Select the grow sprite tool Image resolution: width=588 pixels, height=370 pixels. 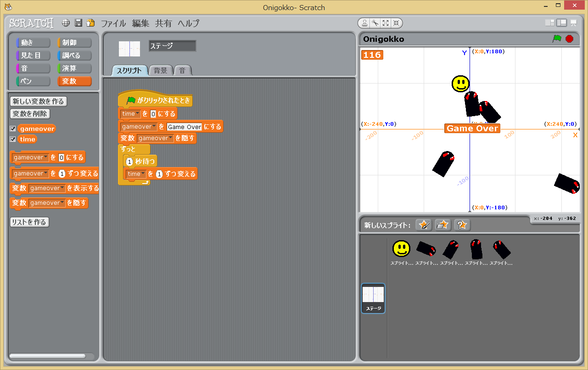(x=386, y=23)
